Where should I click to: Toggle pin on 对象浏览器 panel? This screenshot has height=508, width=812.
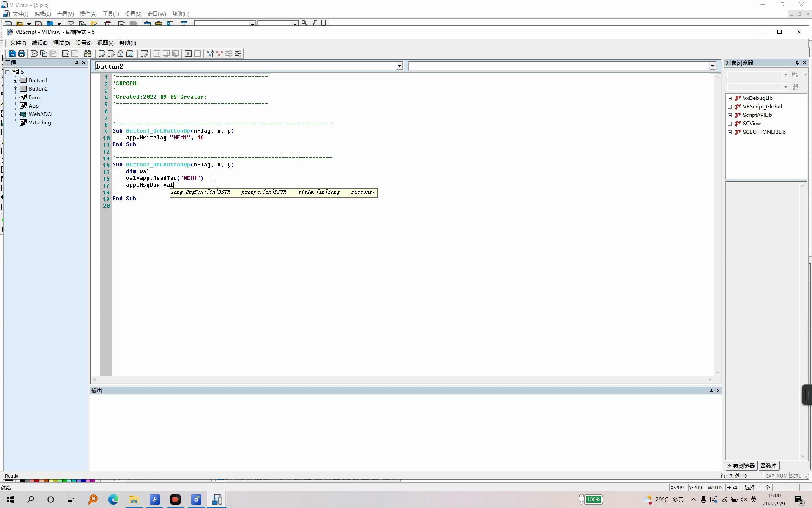(x=797, y=63)
